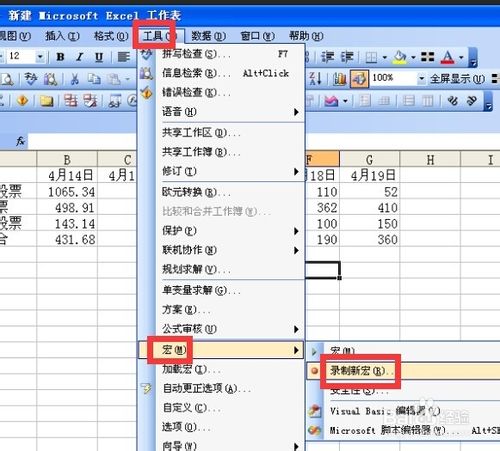Choose 加载宏 add-ins menu item
This screenshot has height=451, width=500.
point(221,369)
